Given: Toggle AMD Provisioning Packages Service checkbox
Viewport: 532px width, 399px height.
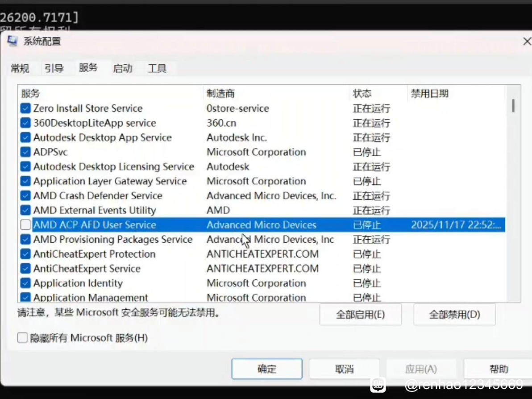Looking at the screenshot, I should [25, 240].
